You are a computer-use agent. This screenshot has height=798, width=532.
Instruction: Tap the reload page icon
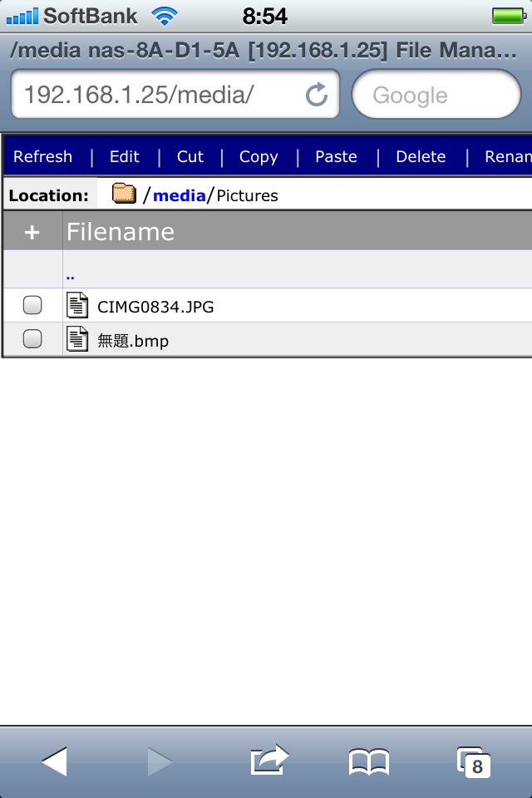click(317, 95)
